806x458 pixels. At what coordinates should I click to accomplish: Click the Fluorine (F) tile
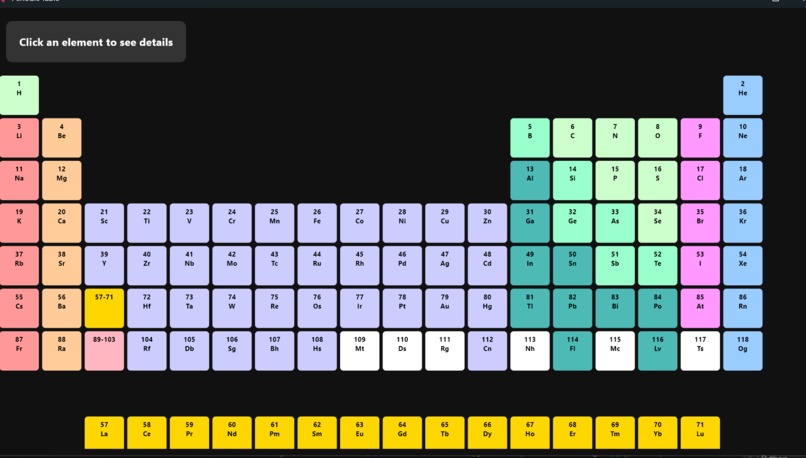(x=700, y=138)
